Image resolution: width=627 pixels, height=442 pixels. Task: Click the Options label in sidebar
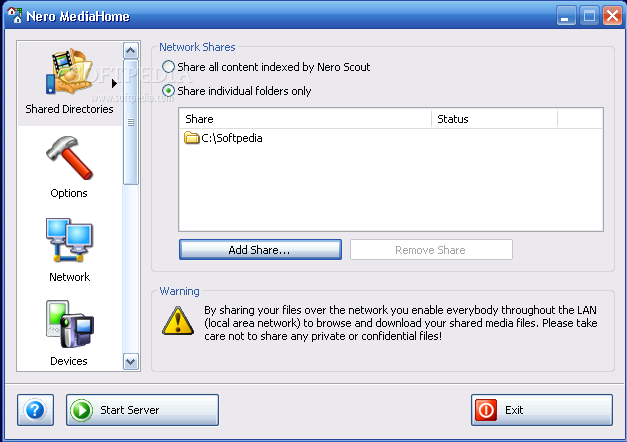(x=69, y=193)
